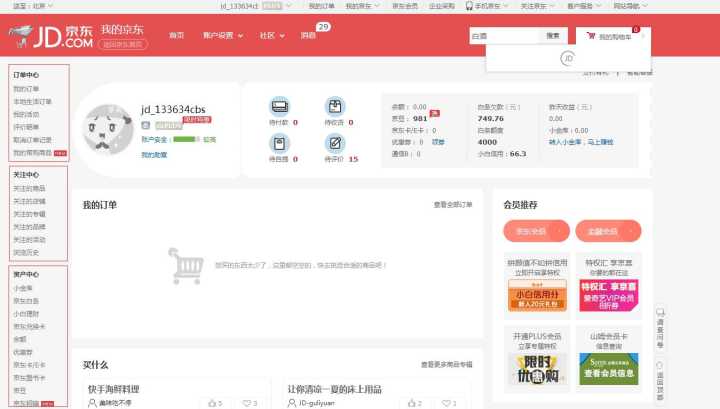Click the pending payment (待付款) wallet icon
This screenshot has height=409, width=720.
(x=280, y=106)
